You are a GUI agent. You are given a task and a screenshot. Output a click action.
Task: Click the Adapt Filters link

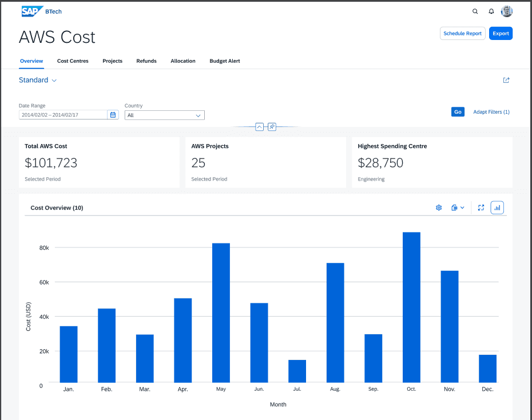point(491,111)
